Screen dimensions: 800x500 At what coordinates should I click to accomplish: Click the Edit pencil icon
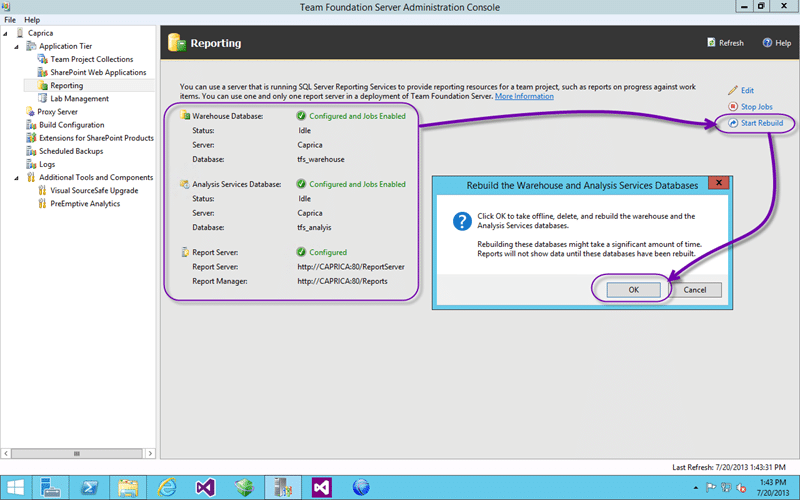(733, 91)
